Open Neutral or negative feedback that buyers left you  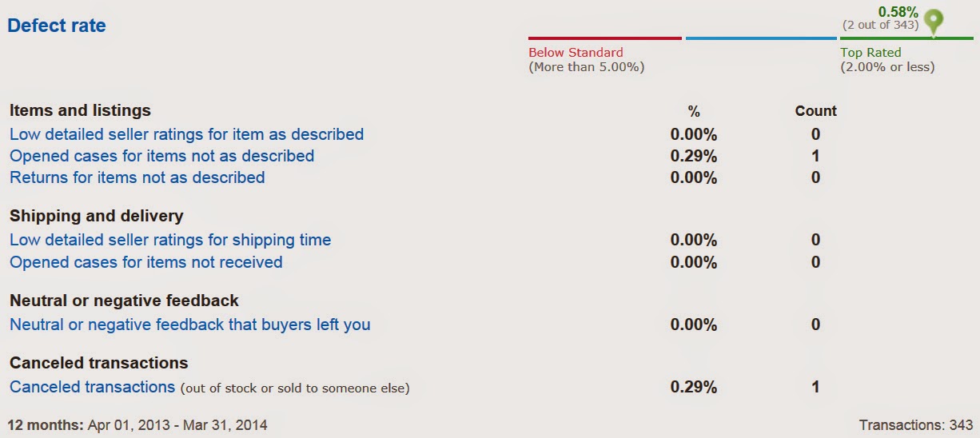(190, 325)
